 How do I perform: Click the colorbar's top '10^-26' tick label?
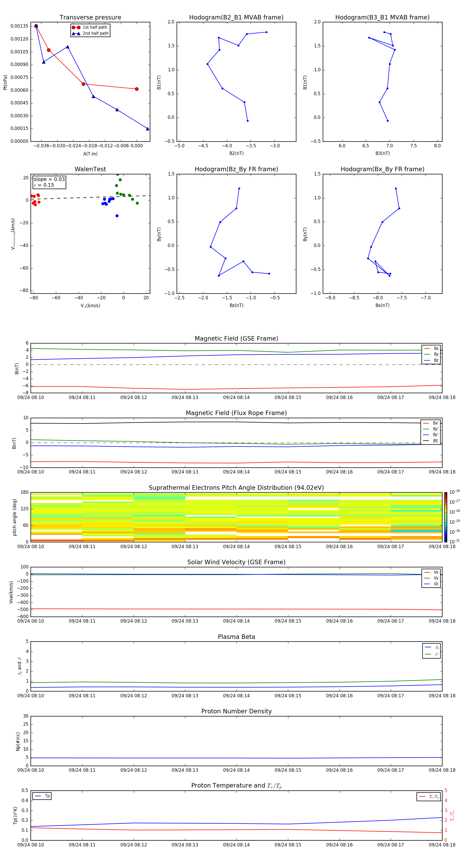(454, 492)
